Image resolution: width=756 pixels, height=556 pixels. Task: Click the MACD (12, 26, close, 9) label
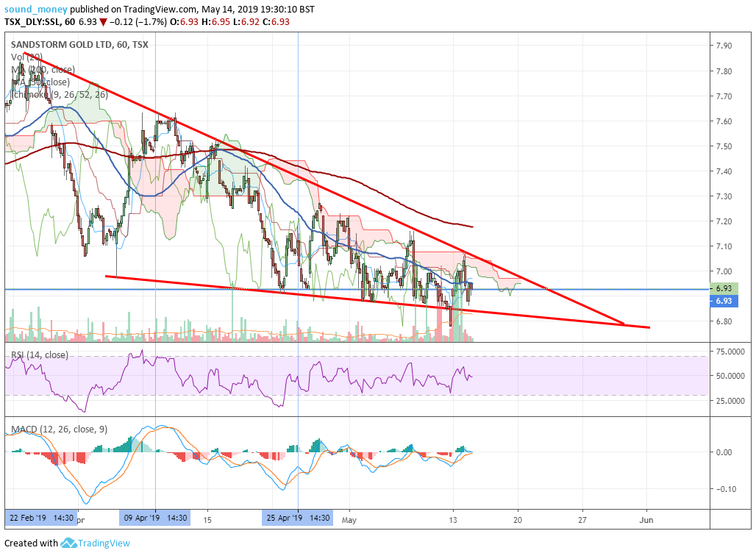tap(59, 430)
